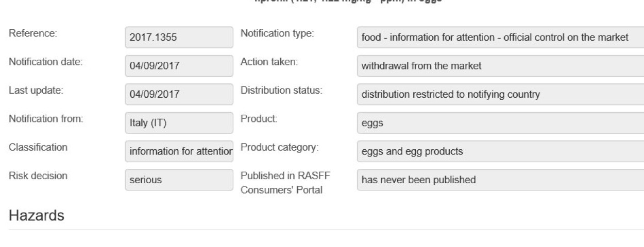The width and height of the screenshot is (644, 247).
Task: Click the Hazards section heading
Action: tap(37, 215)
